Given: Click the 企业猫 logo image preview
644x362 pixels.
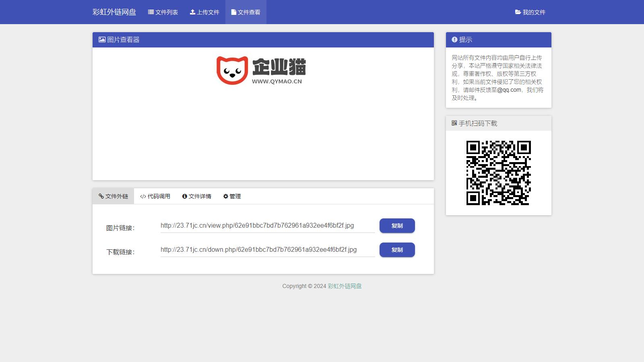Looking at the screenshot, I should pyautogui.click(x=261, y=71).
